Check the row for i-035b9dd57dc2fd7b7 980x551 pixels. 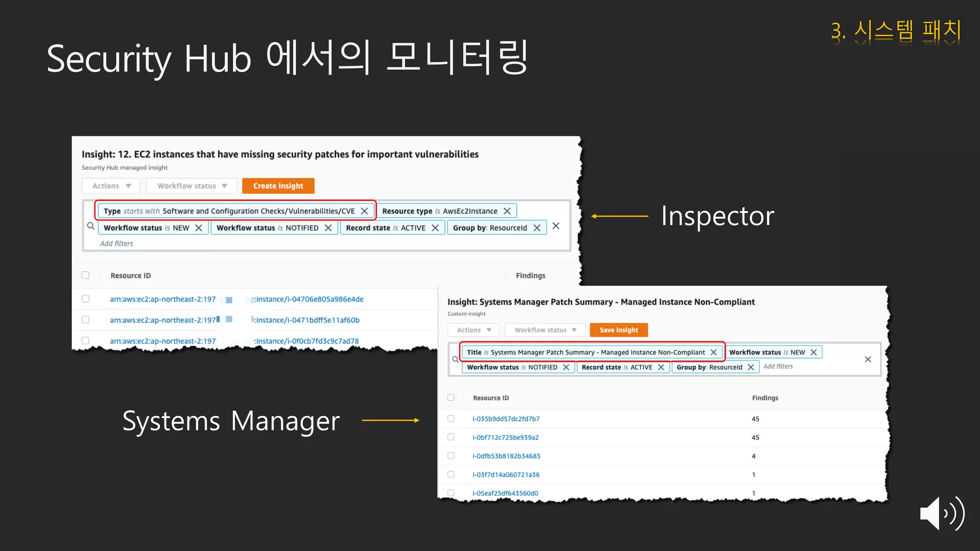point(451,419)
